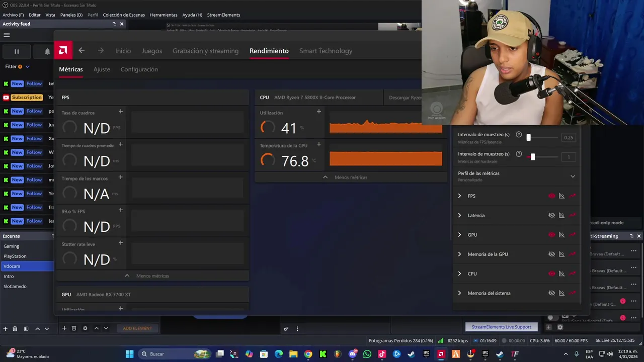Toggle FPS metrics visibility eye

[x=551, y=196]
